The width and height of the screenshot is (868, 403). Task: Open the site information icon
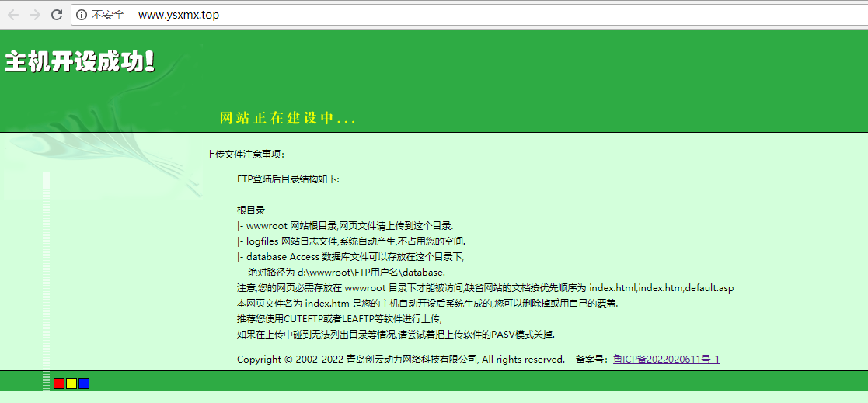click(82, 15)
